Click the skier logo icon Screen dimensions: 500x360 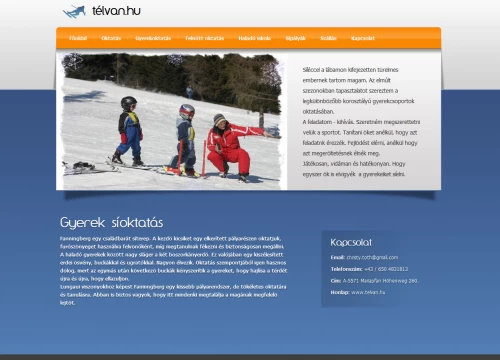(74, 12)
